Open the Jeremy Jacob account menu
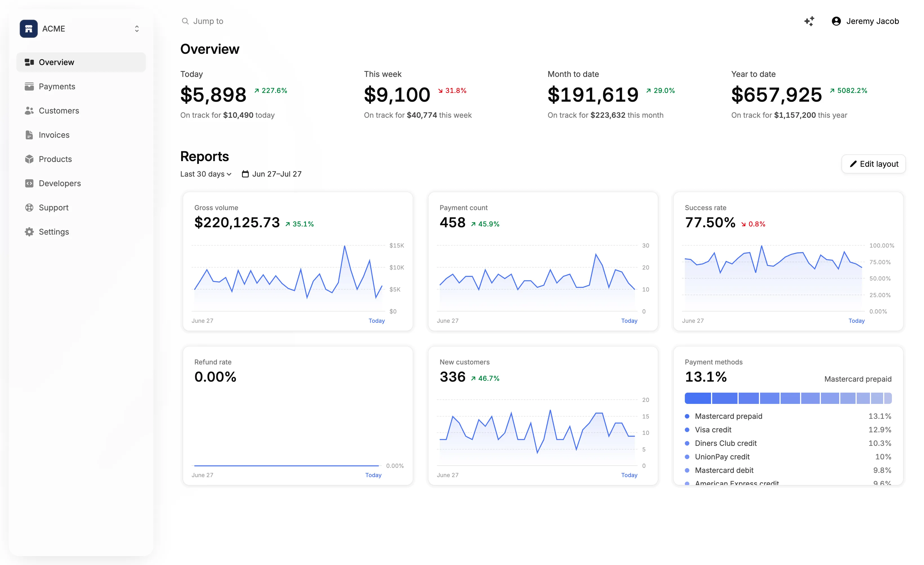Screen dimensions: 924x565 coord(865,21)
